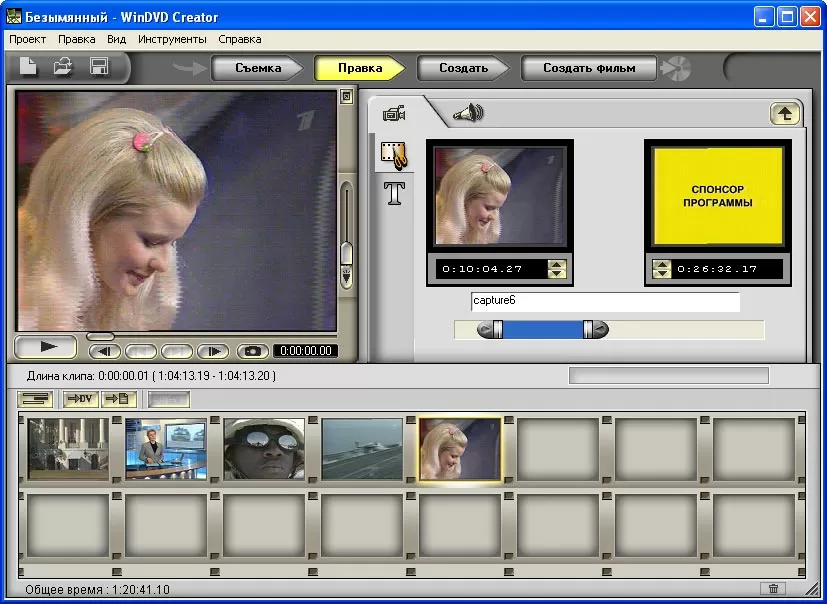This screenshot has height=604, width=827.
Task: Save the project via floppy disk icon
Action: click(99, 68)
